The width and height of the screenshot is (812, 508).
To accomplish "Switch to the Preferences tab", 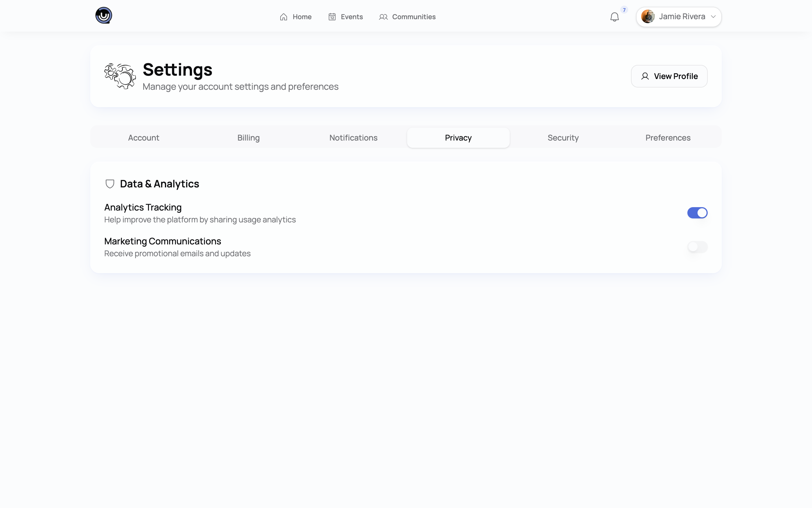I will [668, 138].
